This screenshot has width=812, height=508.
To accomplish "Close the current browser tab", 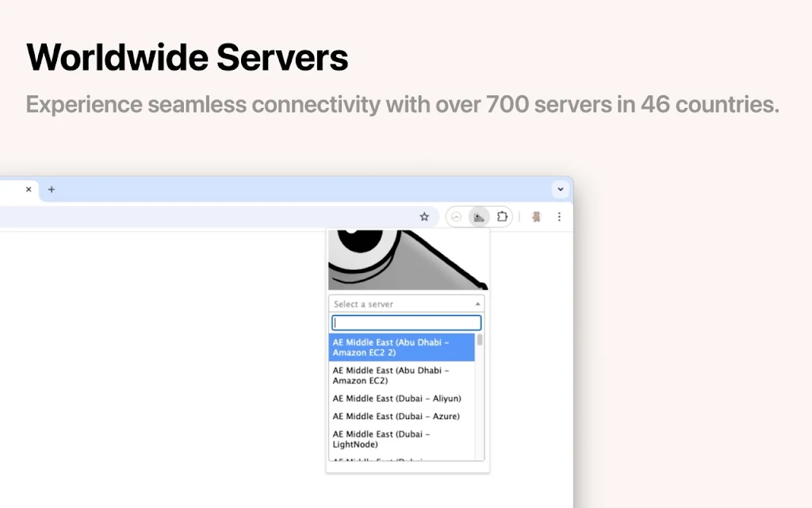I will pyautogui.click(x=29, y=189).
